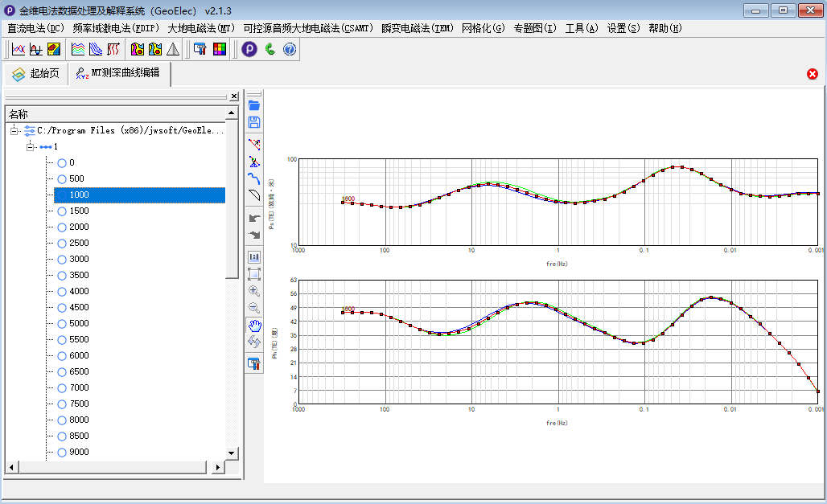
Task: Collapse the C:/Program Files tree root
Action: [x=14, y=130]
